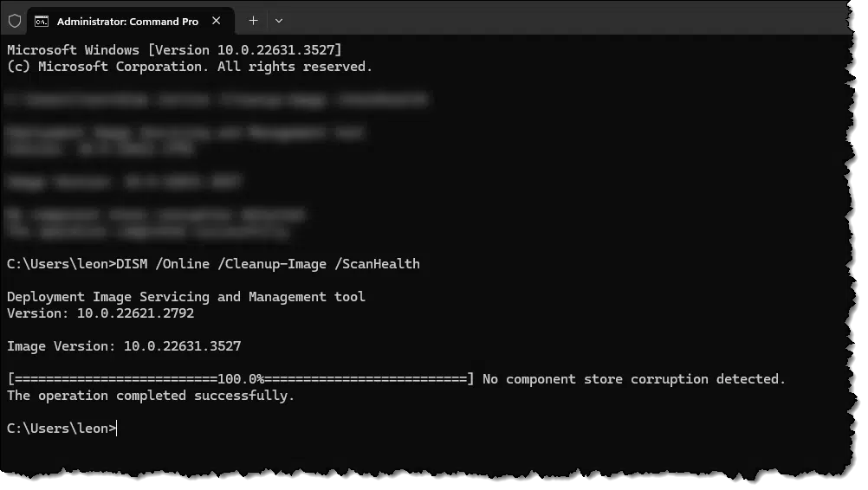Click "The operation completed successfully." line

click(151, 396)
